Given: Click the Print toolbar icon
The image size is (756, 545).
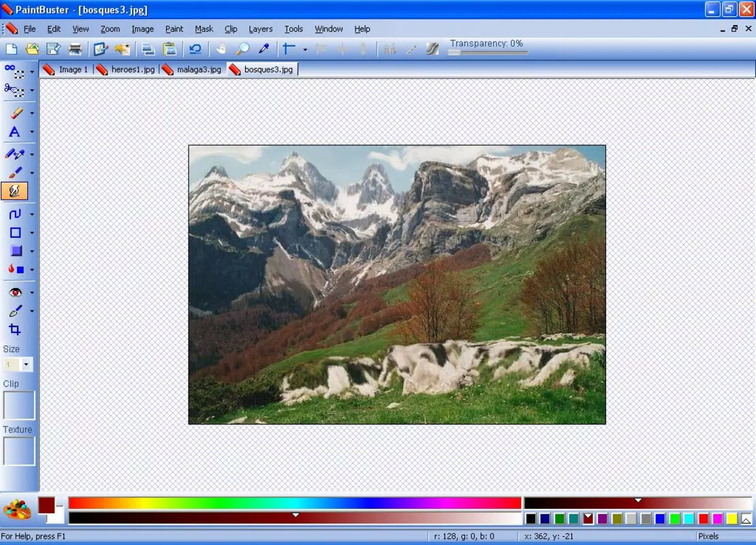Looking at the screenshot, I should 75,49.
